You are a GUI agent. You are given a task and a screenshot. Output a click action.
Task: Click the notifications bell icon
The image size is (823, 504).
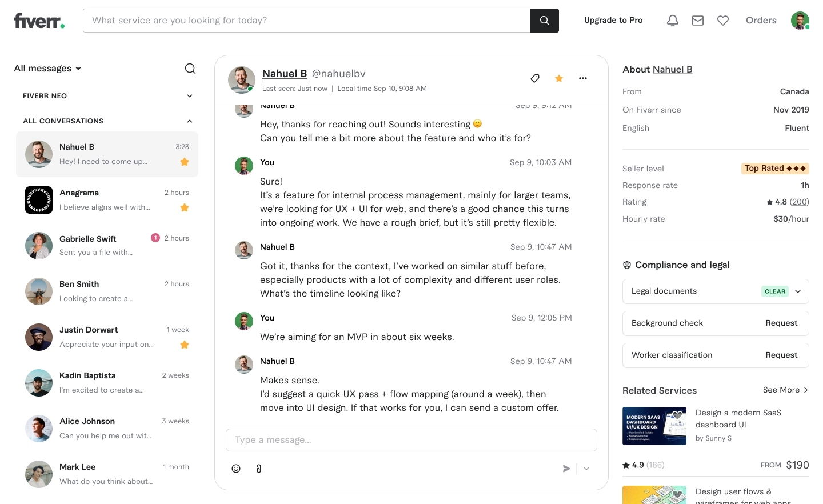click(x=673, y=21)
